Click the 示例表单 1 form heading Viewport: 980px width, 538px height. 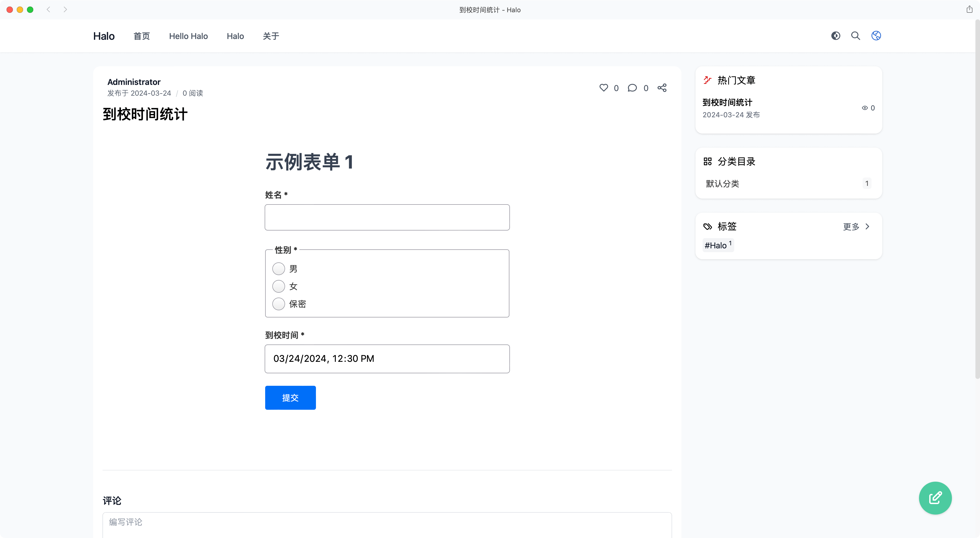309,162
